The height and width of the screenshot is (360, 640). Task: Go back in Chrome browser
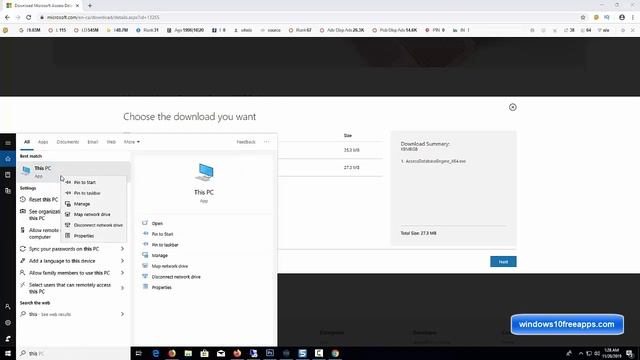(7, 17)
